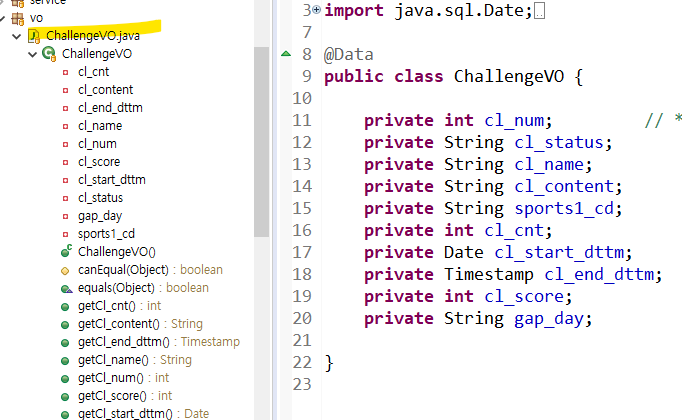Place cursor on cl_status in line 12
Screen dimensions: 682x420
(559, 143)
